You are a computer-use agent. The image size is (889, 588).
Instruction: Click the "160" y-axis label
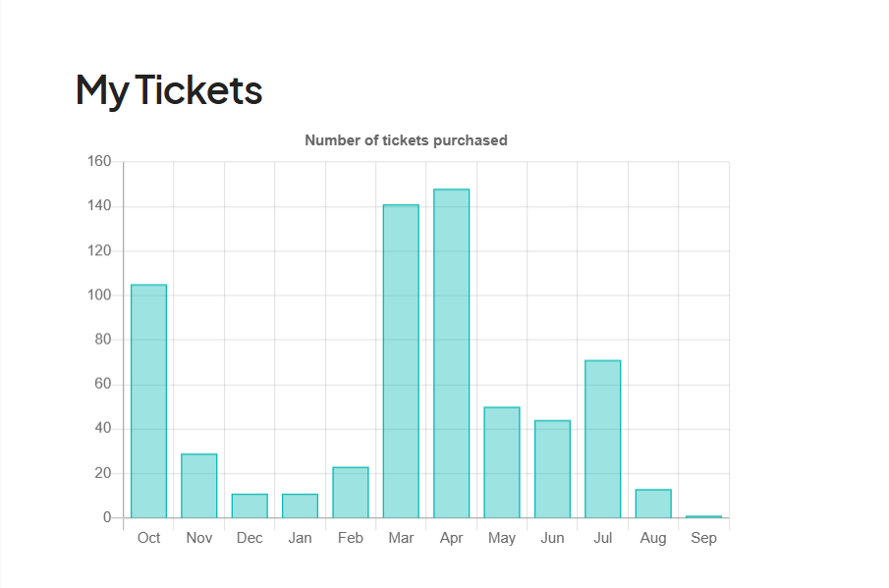click(x=98, y=162)
